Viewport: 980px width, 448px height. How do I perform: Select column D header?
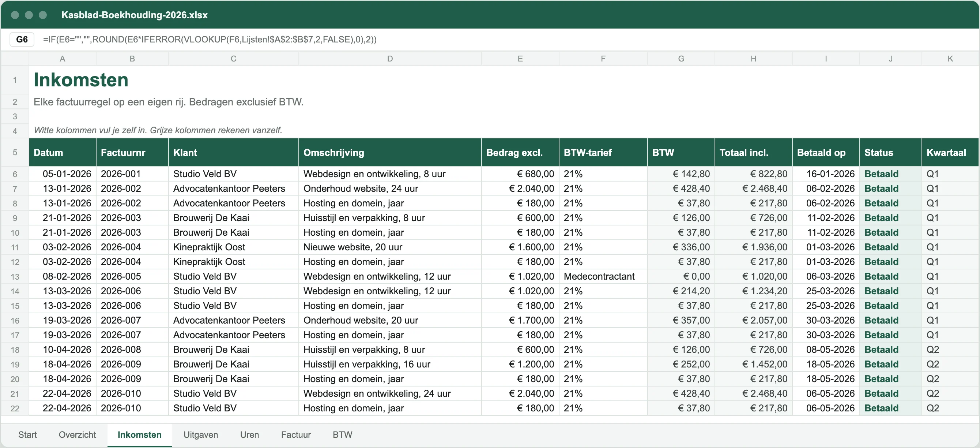pyautogui.click(x=390, y=59)
